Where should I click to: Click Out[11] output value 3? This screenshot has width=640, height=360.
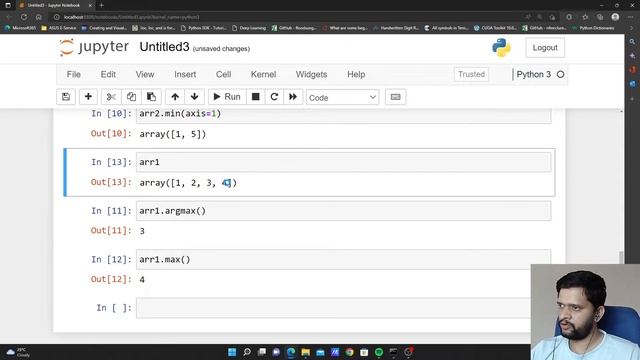pyautogui.click(x=142, y=231)
